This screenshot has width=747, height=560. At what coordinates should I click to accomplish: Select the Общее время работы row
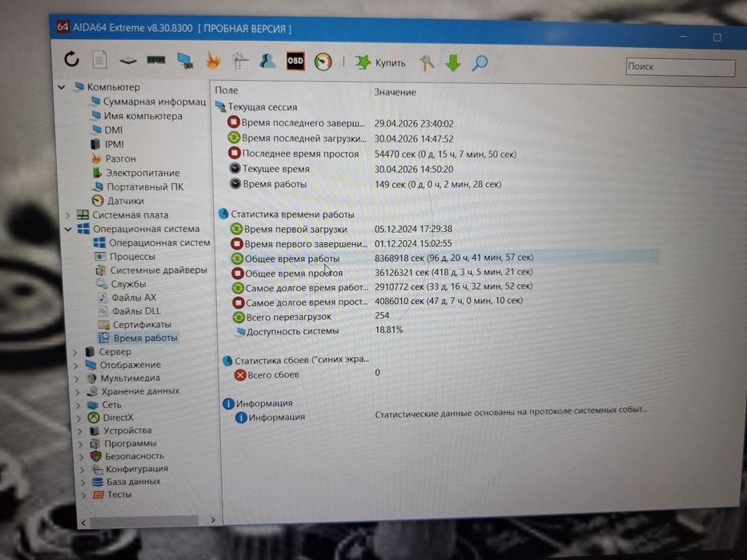click(444, 258)
